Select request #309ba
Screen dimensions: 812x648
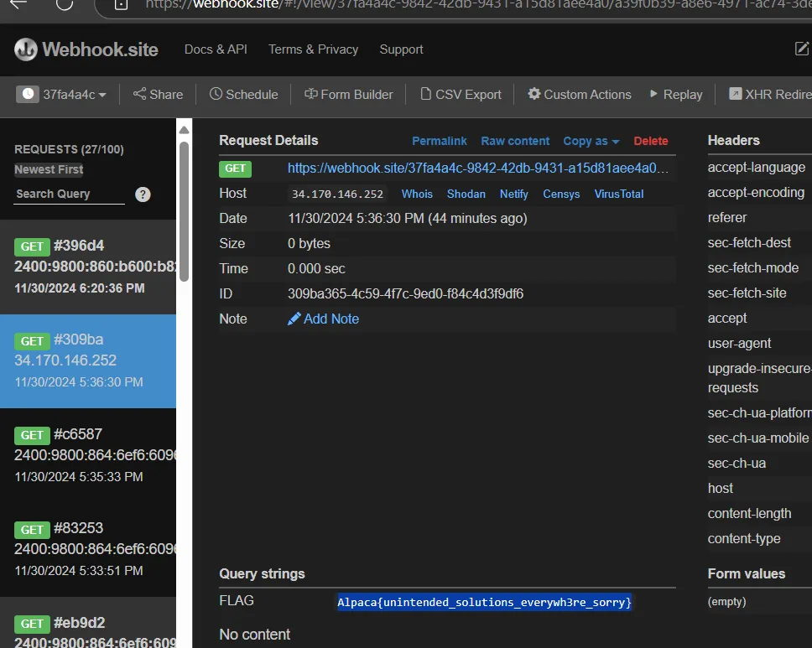[88, 361]
